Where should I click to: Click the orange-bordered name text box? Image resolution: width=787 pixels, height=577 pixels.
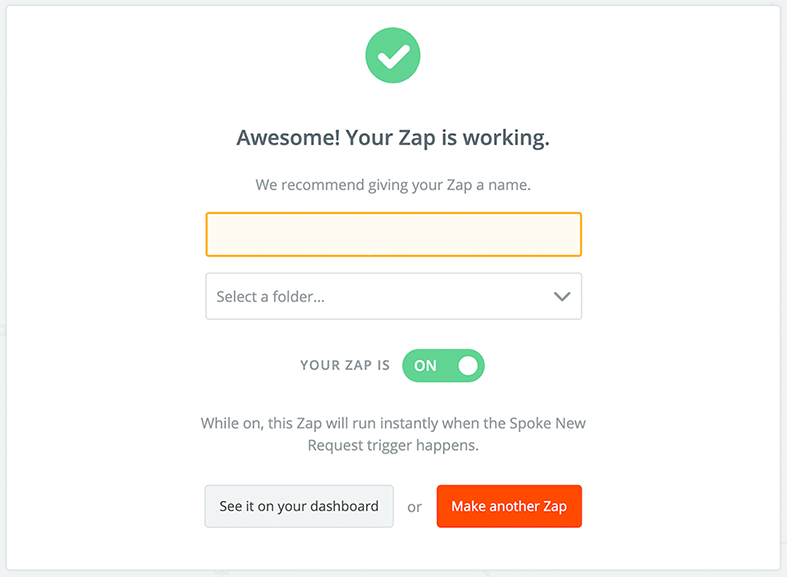click(x=394, y=234)
